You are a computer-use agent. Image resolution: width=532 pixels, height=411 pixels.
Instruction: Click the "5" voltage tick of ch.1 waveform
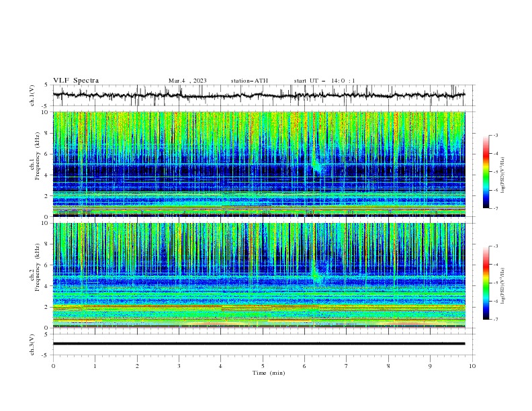[x=46, y=85]
